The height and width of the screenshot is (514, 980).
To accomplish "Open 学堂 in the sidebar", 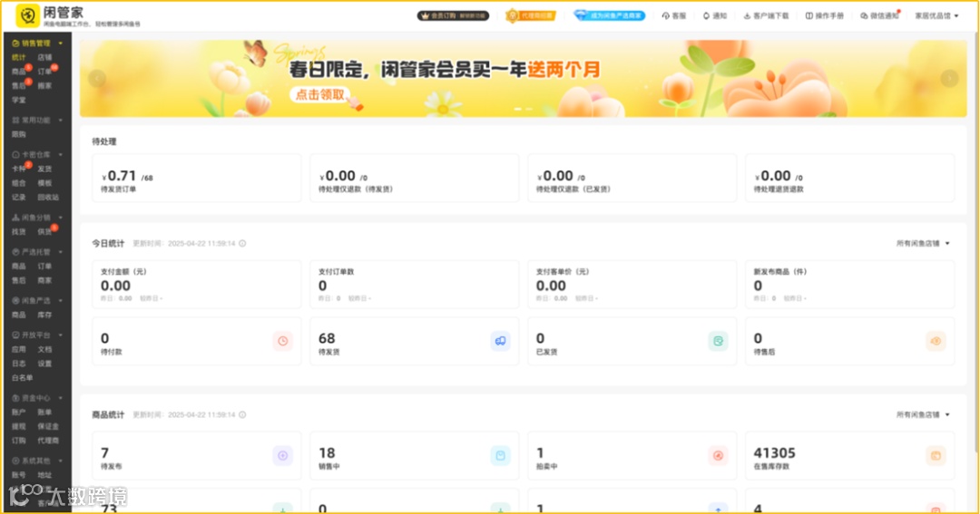I will click(x=19, y=100).
